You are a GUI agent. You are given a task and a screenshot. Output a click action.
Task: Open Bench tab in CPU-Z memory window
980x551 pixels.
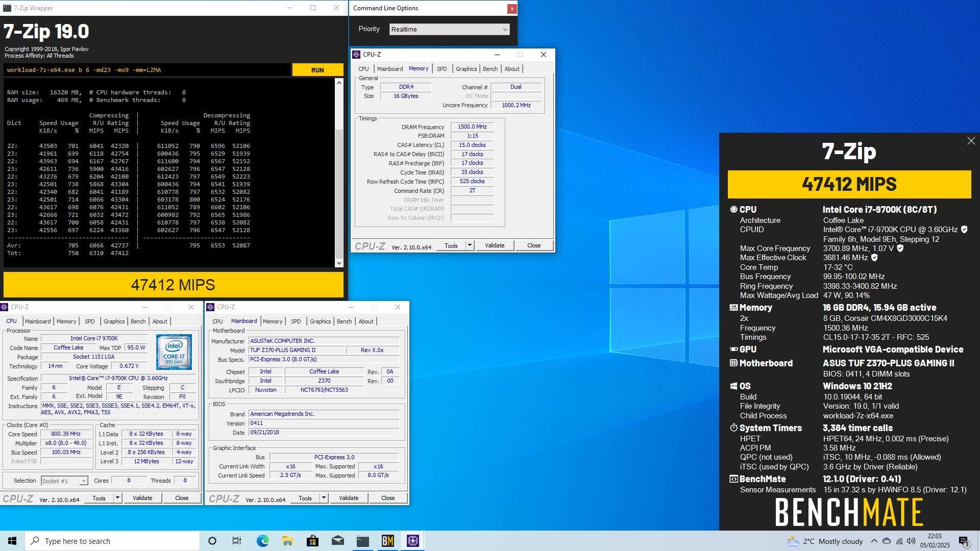tap(490, 69)
